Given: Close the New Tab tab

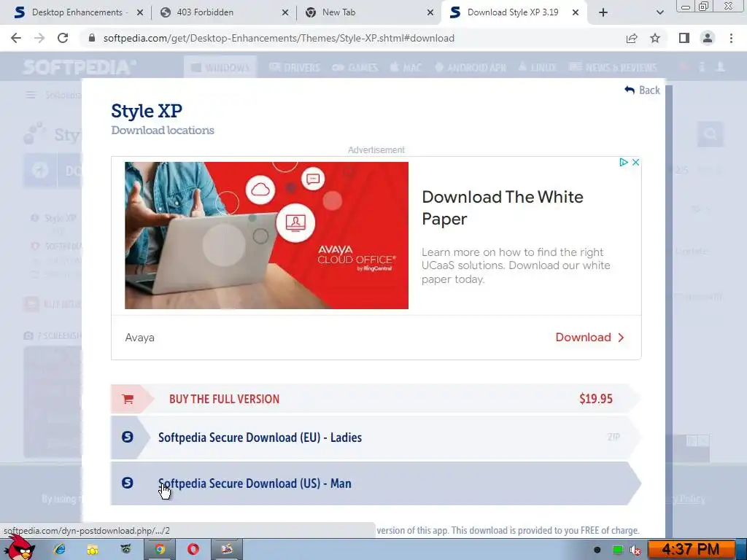Looking at the screenshot, I should pos(430,12).
